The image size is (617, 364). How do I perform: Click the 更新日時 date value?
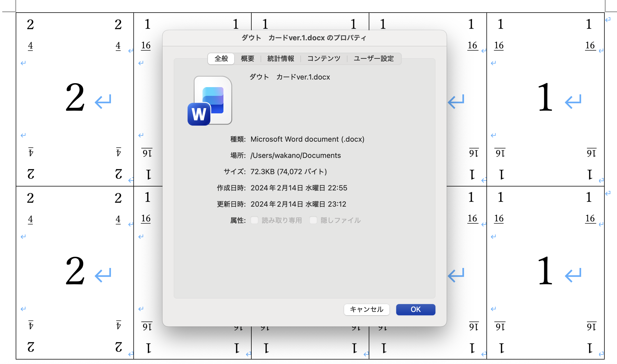(298, 204)
